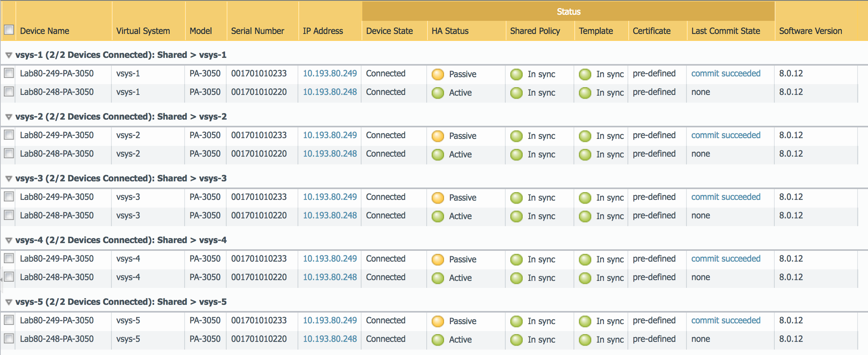Click Template sync icon for vsys-4 Lab80-248

[585, 278]
